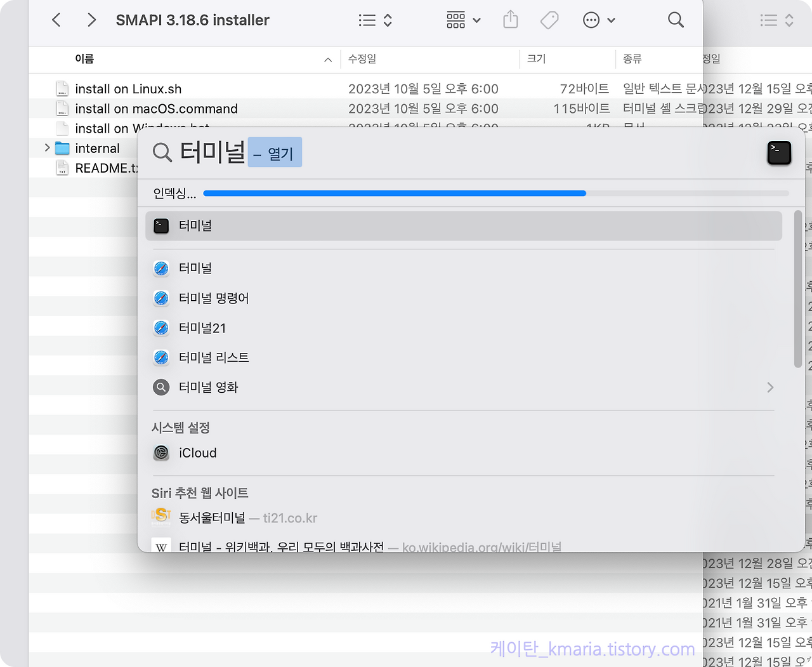The height and width of the screenshot is (667, 812).
Task: Click the 인덱싱 progress bar
Action: click(496, 193)
